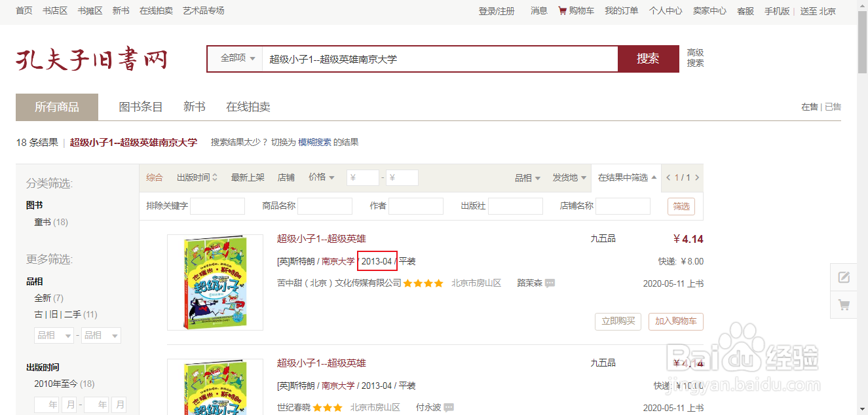Viewport: 868px width, 415px height.
Task: Click the red 搜索 button
Action: point(648,58)
